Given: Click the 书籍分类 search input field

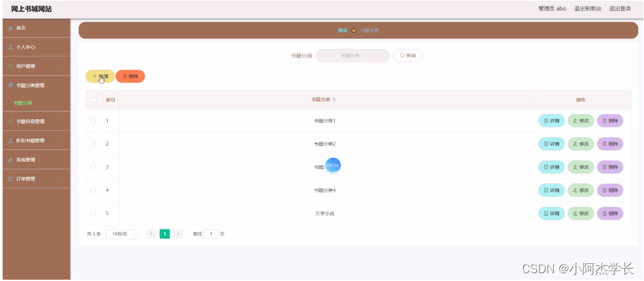Looking at the screenshot, I should click(352, 56).
